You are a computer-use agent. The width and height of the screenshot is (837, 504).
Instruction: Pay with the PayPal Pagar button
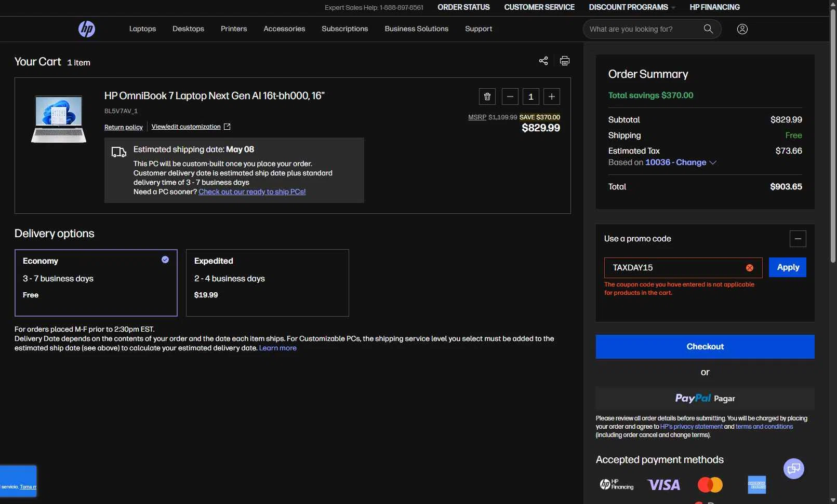pos(705,399)
